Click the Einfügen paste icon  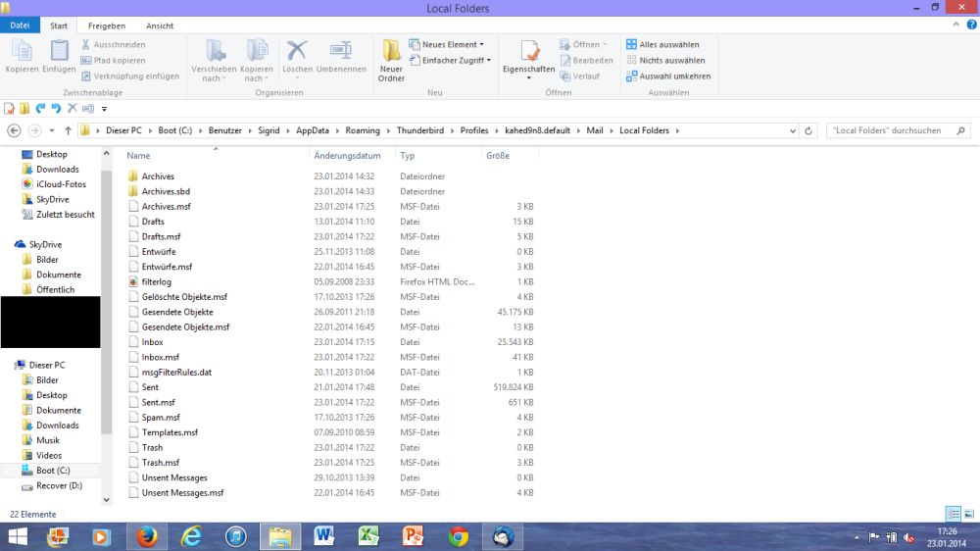click(59, 52)
